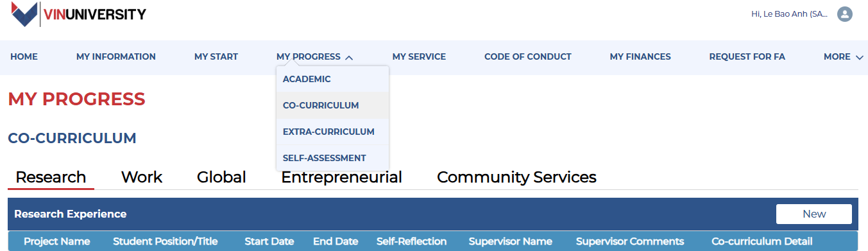Viewport: 868px width, 251px height.
Task: Expand the More menu chevron
Action: (x=860, y=57)
